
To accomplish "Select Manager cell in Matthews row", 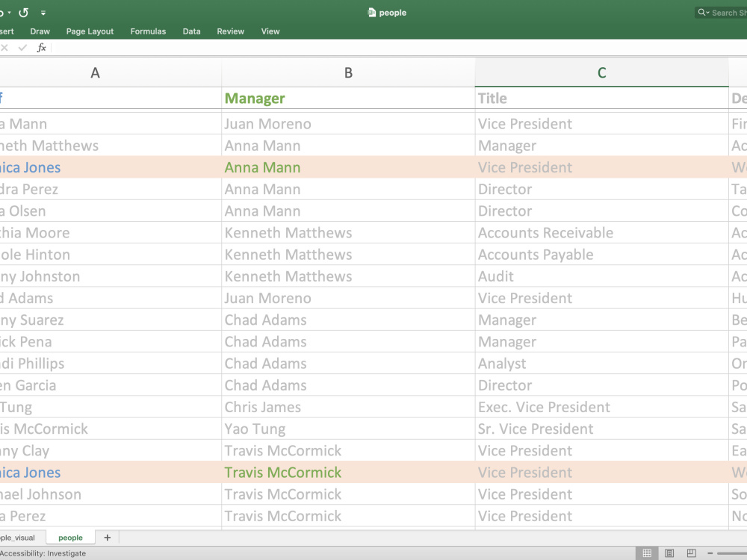I will pos(601,146).
